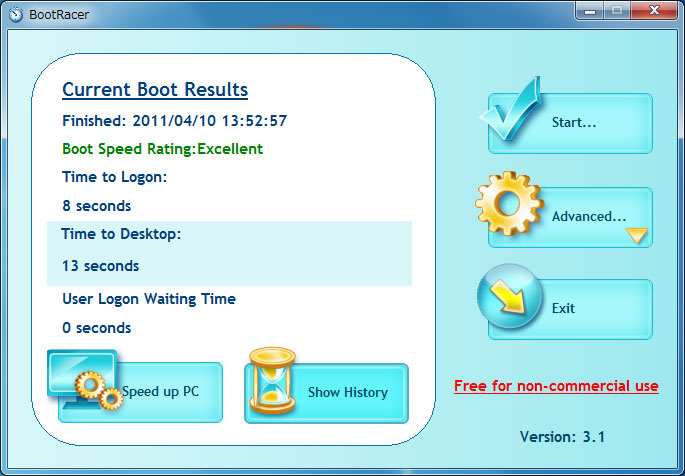Click the hourglass history icon
Screen dimensions: 685x476
click(272, 380)
